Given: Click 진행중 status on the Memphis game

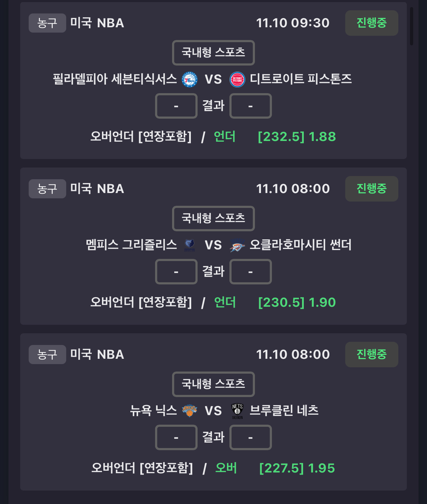Looking at the screenshot, I should pyautogui.click(x=371, y=189).
